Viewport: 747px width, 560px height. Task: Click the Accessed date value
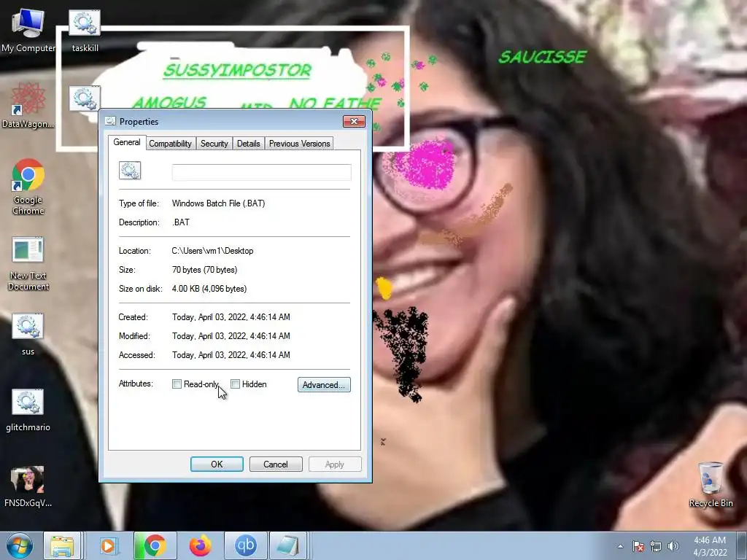[231, 355]
